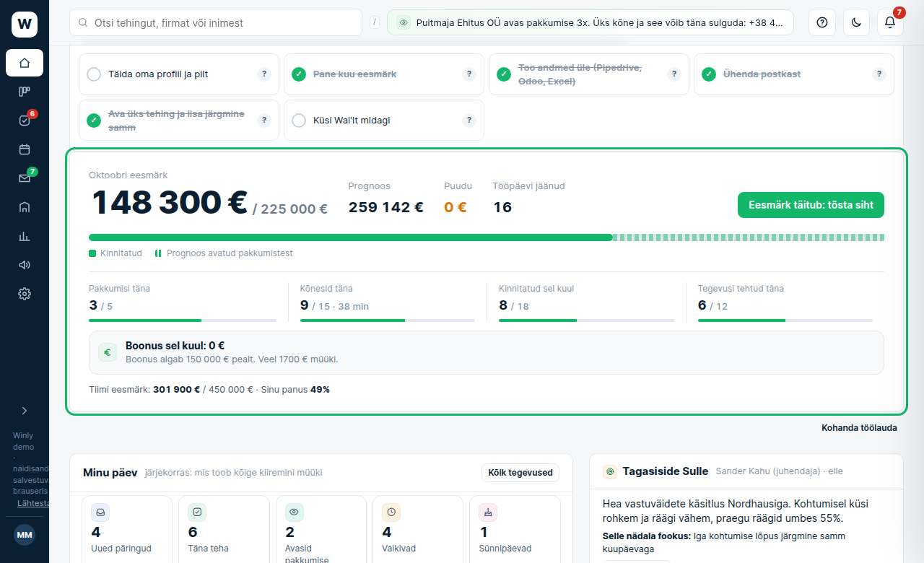Open notifications bell with 7 badge
The height and width of the screenshot is (563, 924).
tap(890, 22)
